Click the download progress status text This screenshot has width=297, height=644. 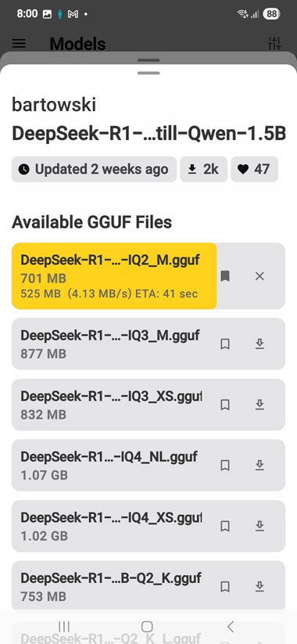point(109,293)
